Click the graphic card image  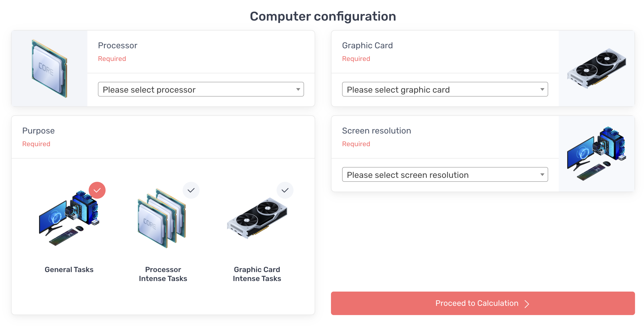coord(596,68)
